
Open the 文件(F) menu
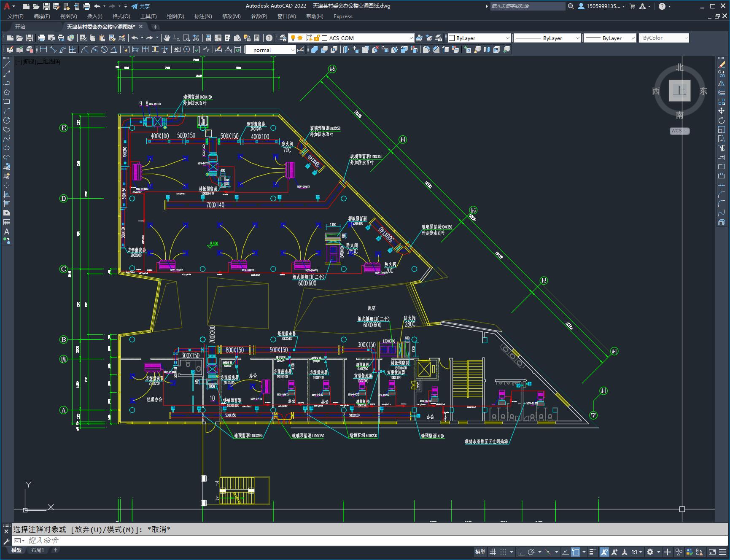(x=16, y=16)
